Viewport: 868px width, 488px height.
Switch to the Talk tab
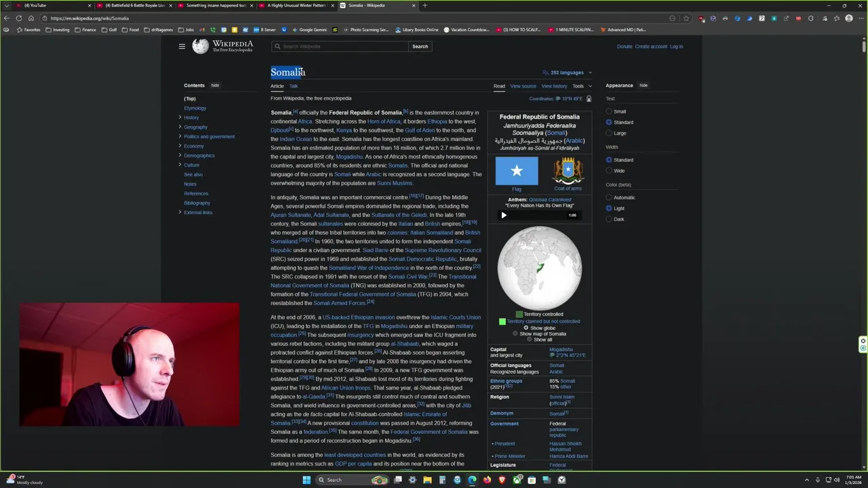pos(294,86)
